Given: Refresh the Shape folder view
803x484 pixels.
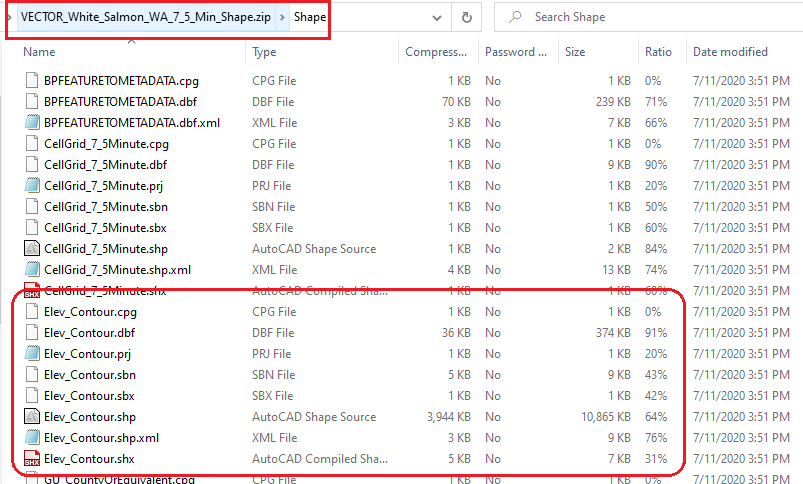Looking at the screenshot, I should (x=467, y=17).
